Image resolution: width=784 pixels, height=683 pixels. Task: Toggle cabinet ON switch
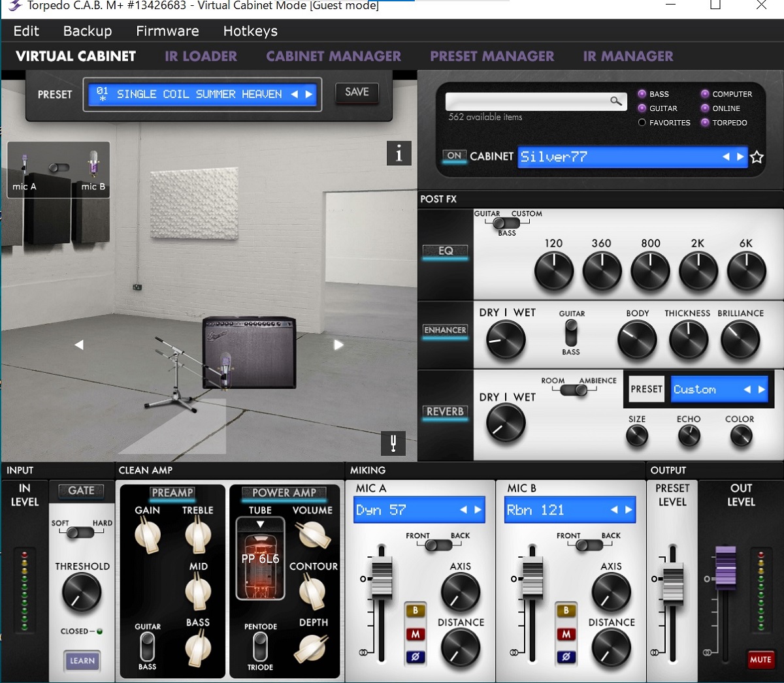tap(454, 155)
